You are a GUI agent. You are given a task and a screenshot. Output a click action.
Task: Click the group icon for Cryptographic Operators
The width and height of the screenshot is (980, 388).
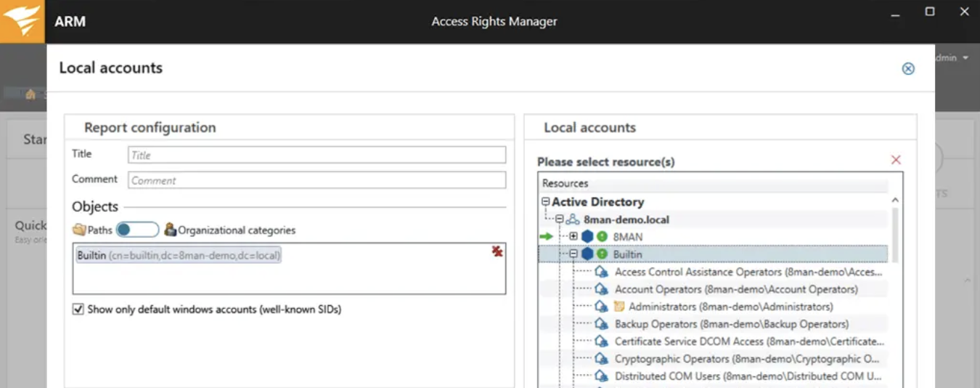point(601,359)
